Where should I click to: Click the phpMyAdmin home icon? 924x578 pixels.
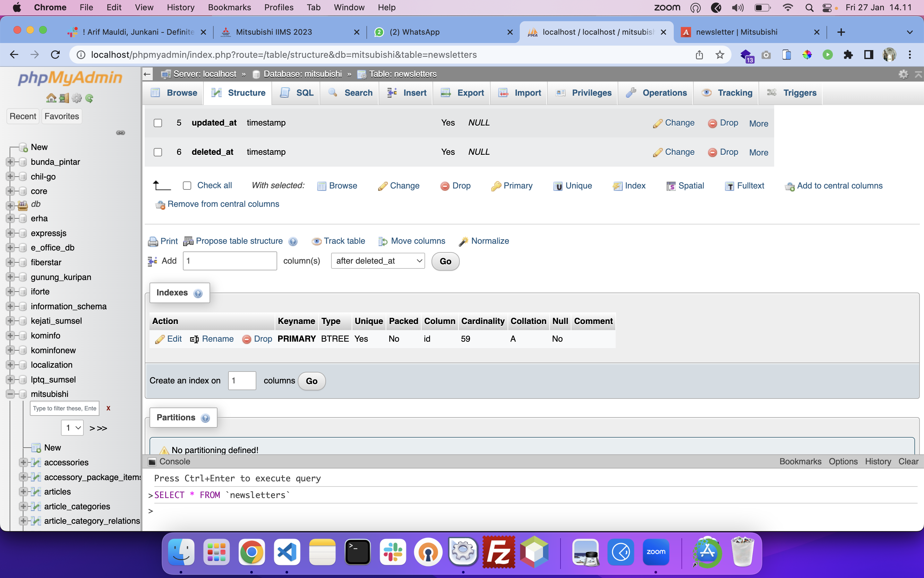pos(51,98)
